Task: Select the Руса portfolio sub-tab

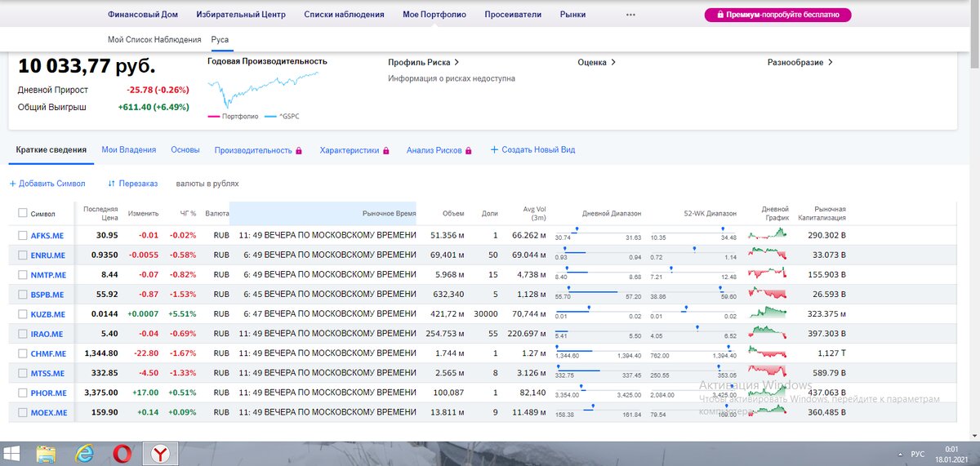Action: click(x=220, y=39)
